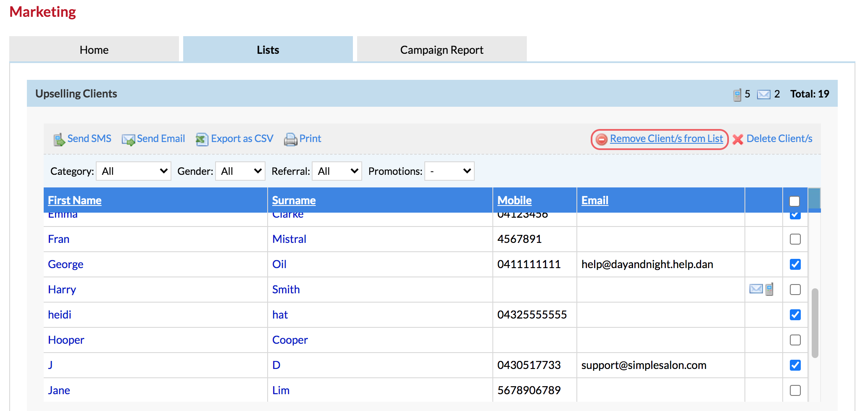
Task: Open client named J
Action: (x=50, y=365)
